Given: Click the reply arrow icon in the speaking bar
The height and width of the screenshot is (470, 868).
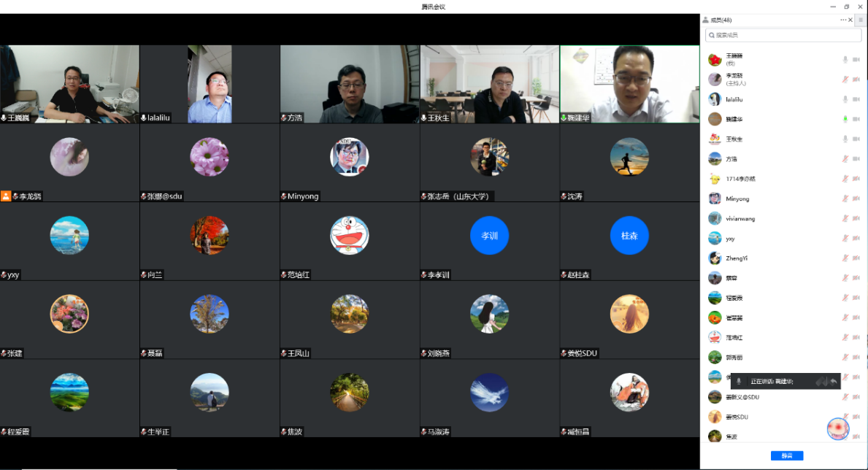Looking at the screenshot, I should point(833,381).
